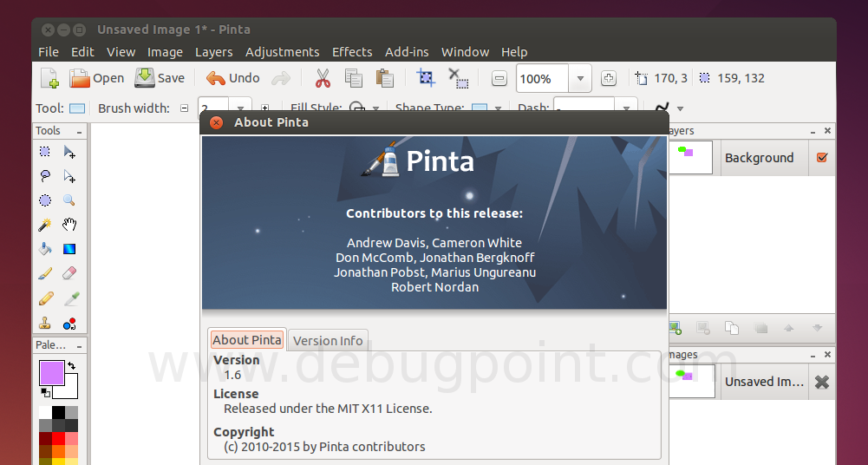Click the Undo button
This screenshot has width=868, height=465.
[x=232, y=78]
